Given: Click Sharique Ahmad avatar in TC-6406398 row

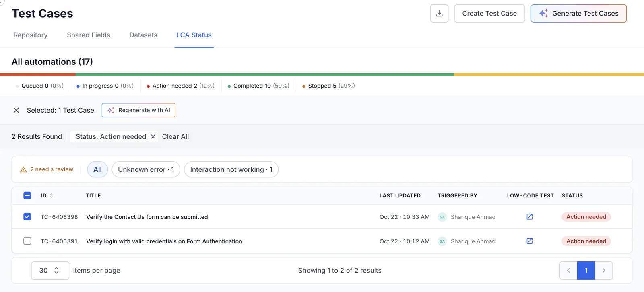Looking at the screenshot, I should (442, 217).
